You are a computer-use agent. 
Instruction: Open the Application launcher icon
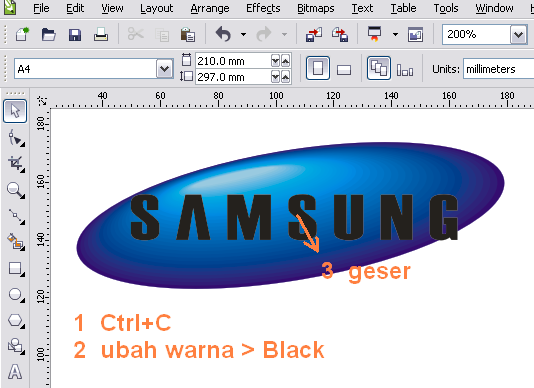pyautogui.click(x=374, y=34)
